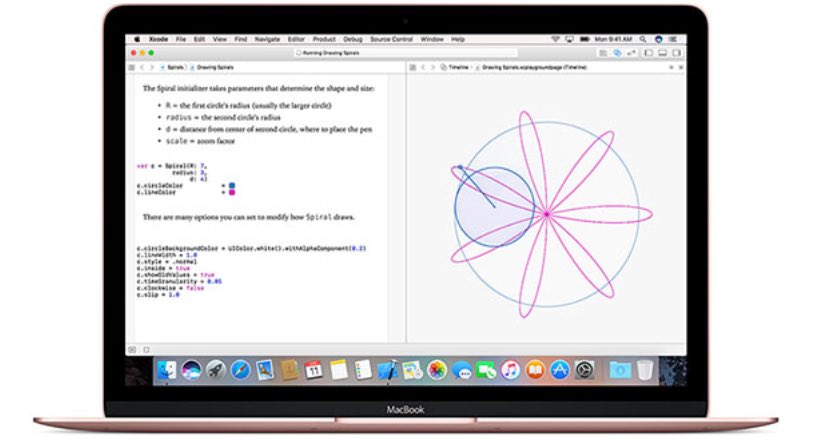Click the magenta lineColor swatch
The height and width of the screenshot is (443, 834).
pyautogui.click(x=232, y=193)
